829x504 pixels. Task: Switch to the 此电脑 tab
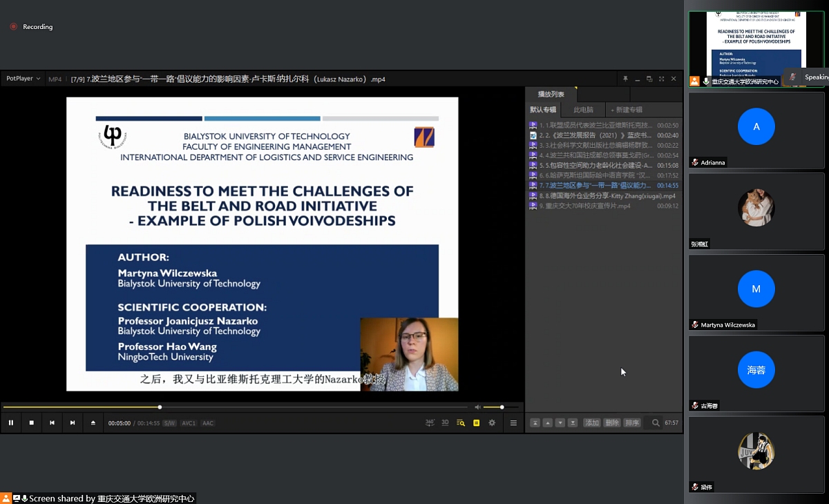pyautogui.click(x=583, y=110)
